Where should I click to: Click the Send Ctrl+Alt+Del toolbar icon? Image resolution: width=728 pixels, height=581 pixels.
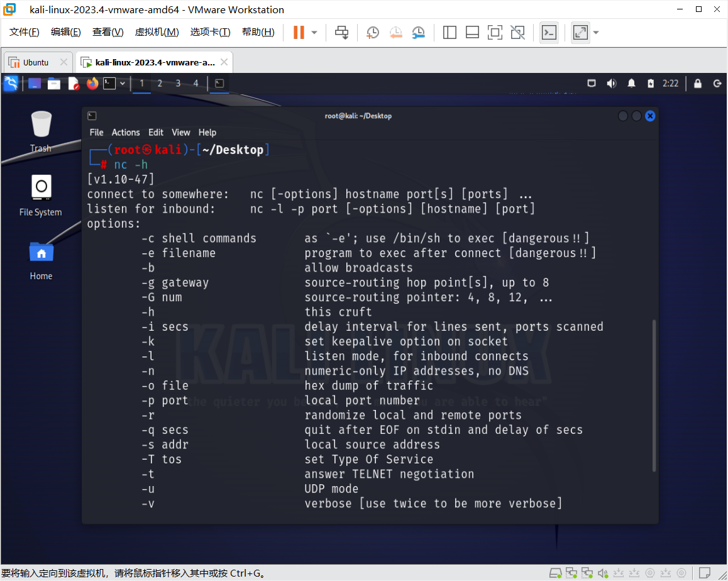coord(342,33)
